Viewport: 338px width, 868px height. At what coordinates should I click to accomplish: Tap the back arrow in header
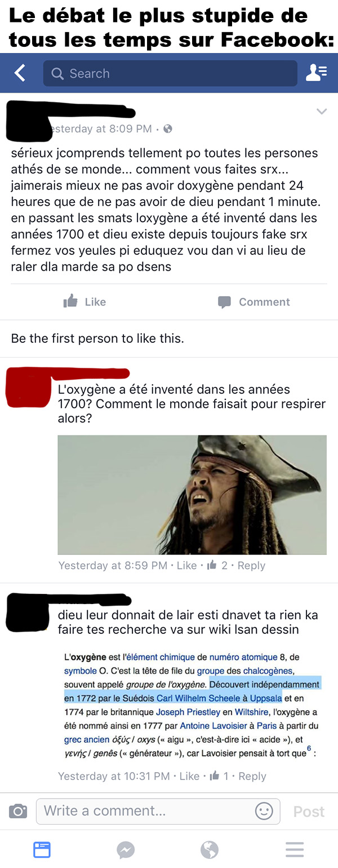[x=20, y=73]
